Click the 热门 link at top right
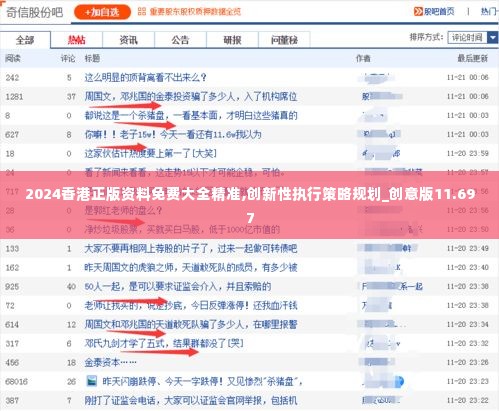 pos(489,12)
